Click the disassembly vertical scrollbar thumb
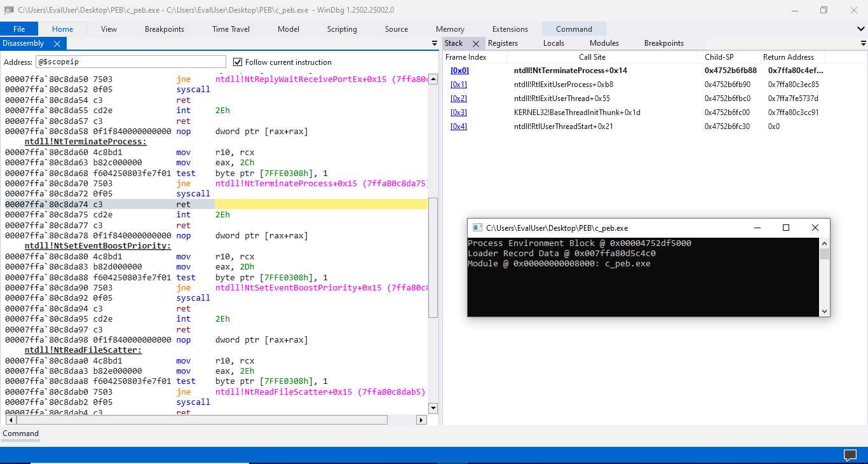Screen dimensions: 868x464 [433, 257]
